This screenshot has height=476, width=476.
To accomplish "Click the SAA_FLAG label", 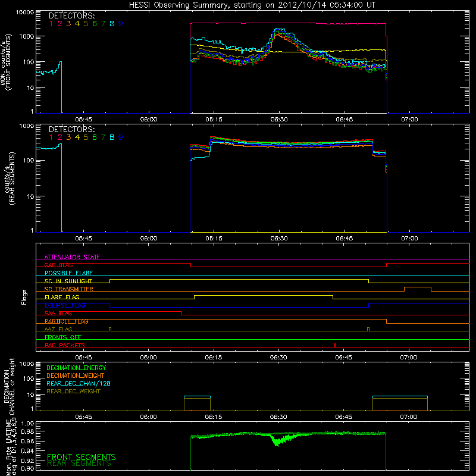I will (x=58, y=314).
